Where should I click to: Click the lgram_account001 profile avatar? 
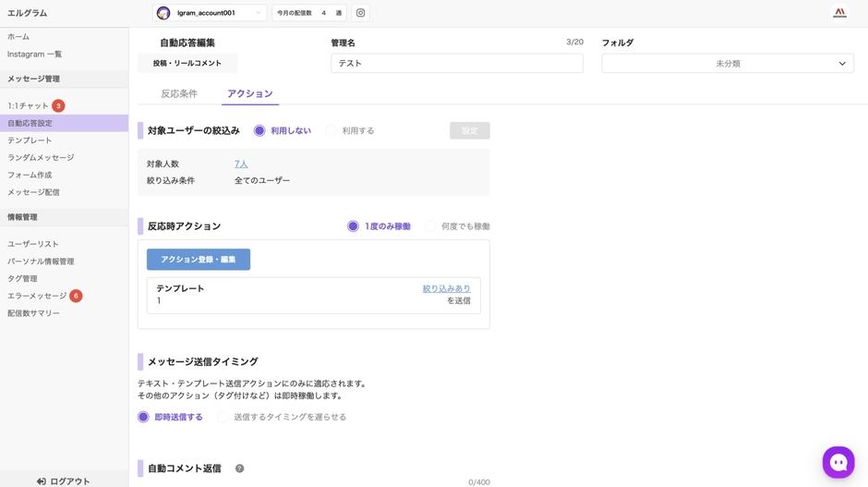[163, 13]
